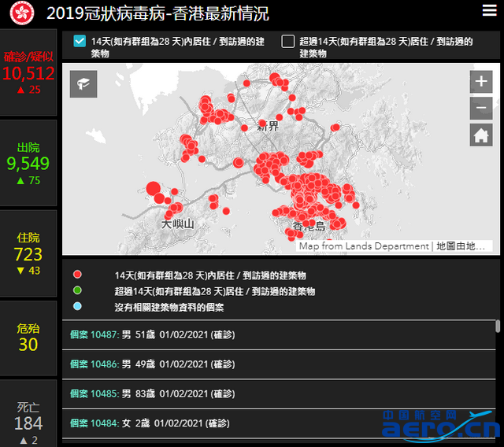Open case 個案 10487 entry

(279, 334)
